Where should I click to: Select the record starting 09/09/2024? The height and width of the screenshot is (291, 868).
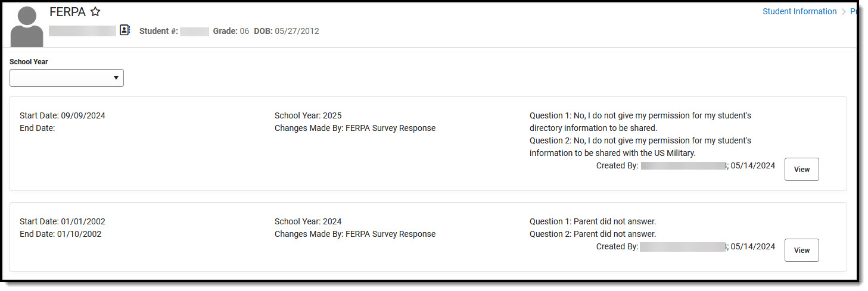pyautogui.click(x=62, y=115)
